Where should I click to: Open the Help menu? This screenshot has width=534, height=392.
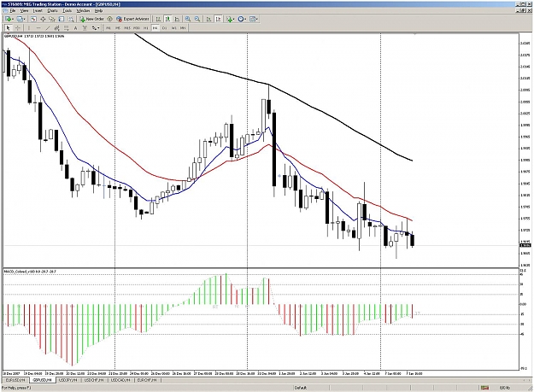98,11
